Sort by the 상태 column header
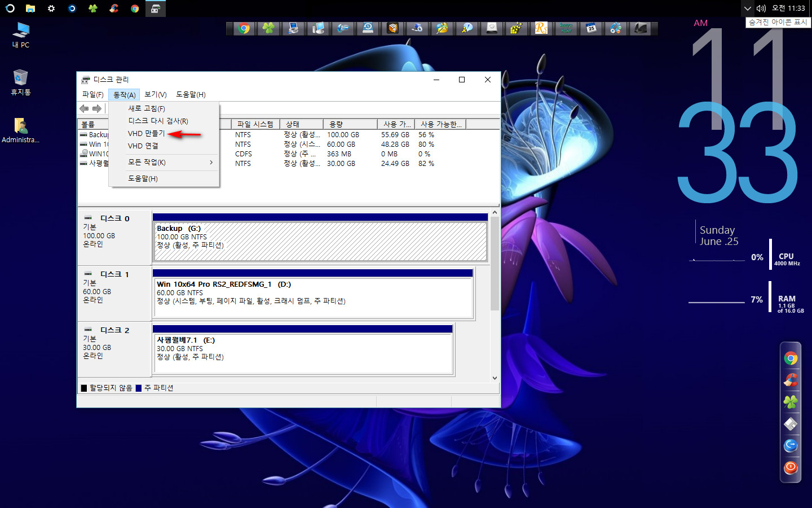 tap(301, 124)
